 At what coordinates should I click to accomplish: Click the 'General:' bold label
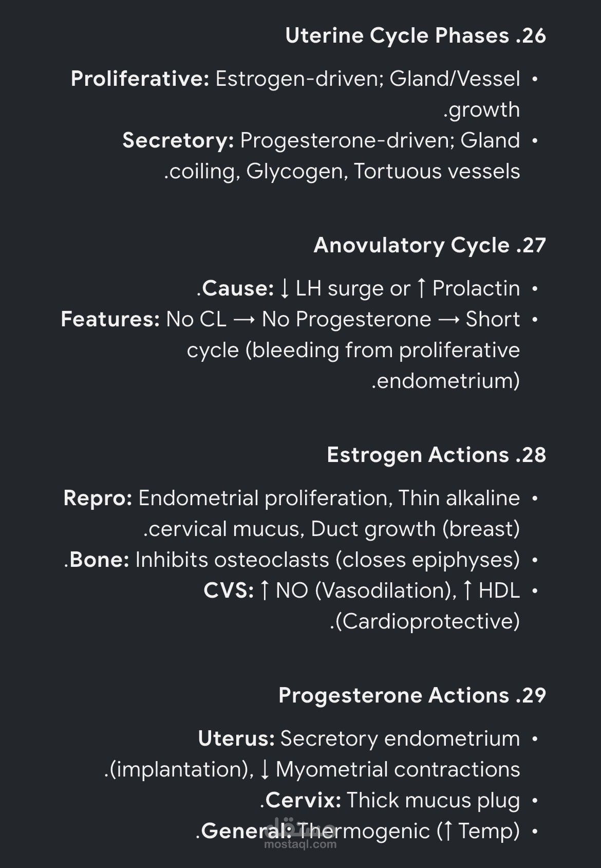(247, 831)
